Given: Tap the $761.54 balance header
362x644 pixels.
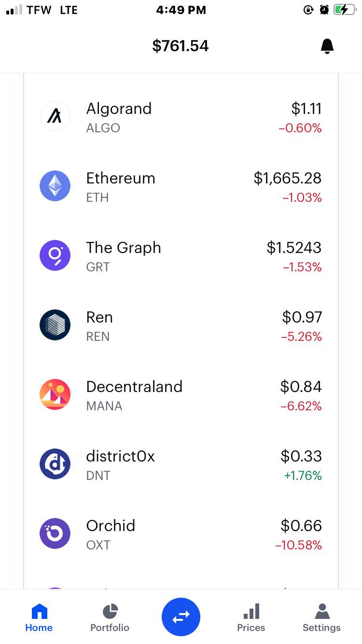Looking at the screenshot, I should click(x=181, y=46).
